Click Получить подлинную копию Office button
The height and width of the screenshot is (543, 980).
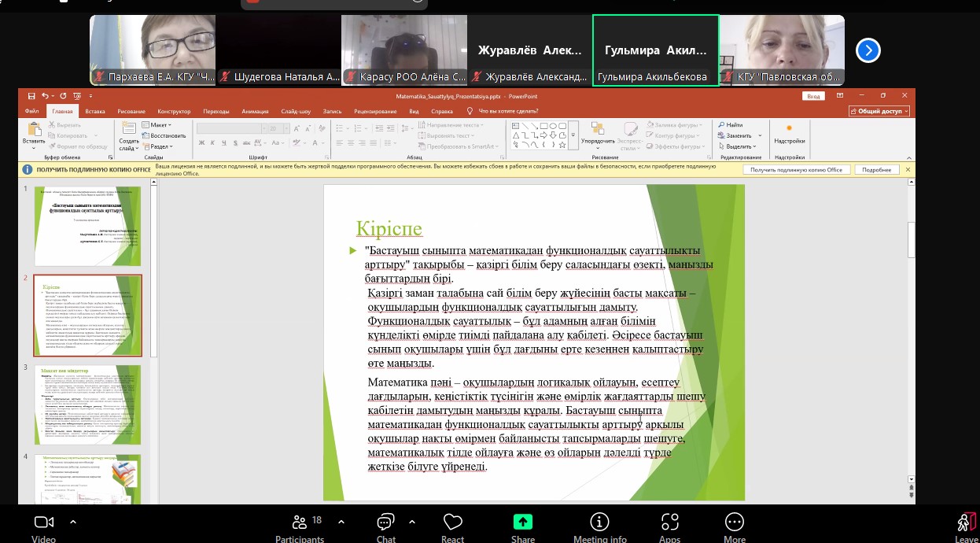click(x=796, y=170)
